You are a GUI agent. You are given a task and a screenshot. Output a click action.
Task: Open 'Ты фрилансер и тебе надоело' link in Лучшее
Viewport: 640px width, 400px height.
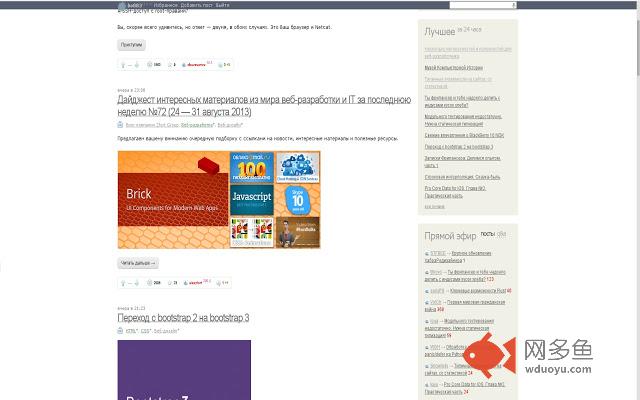pos(462,102)
